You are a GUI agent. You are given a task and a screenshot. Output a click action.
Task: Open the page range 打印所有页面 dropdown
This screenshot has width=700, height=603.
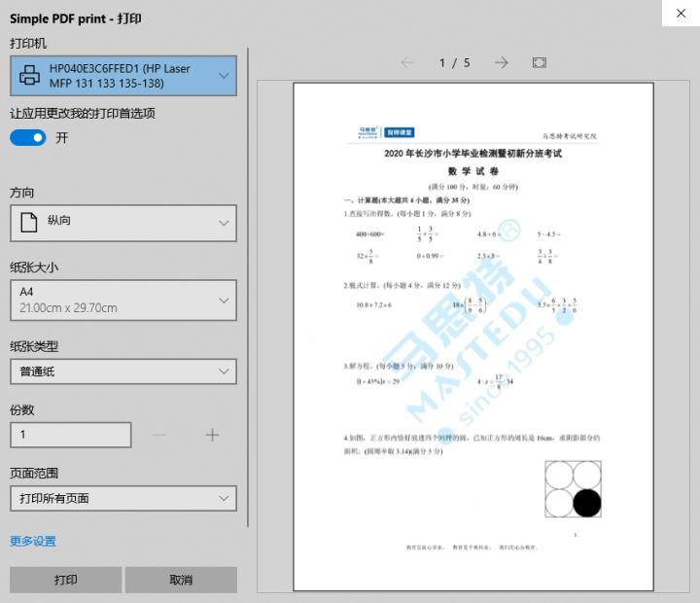123,498
